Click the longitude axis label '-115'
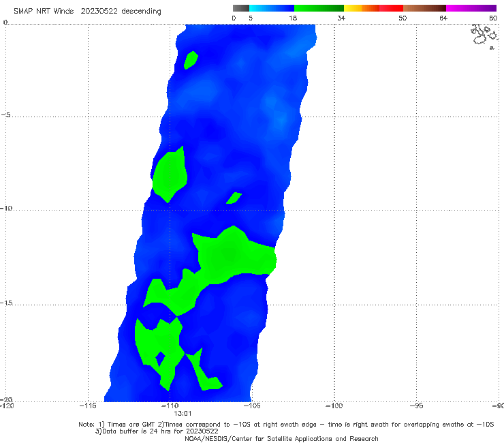504x443 pixels. point(88,406)
